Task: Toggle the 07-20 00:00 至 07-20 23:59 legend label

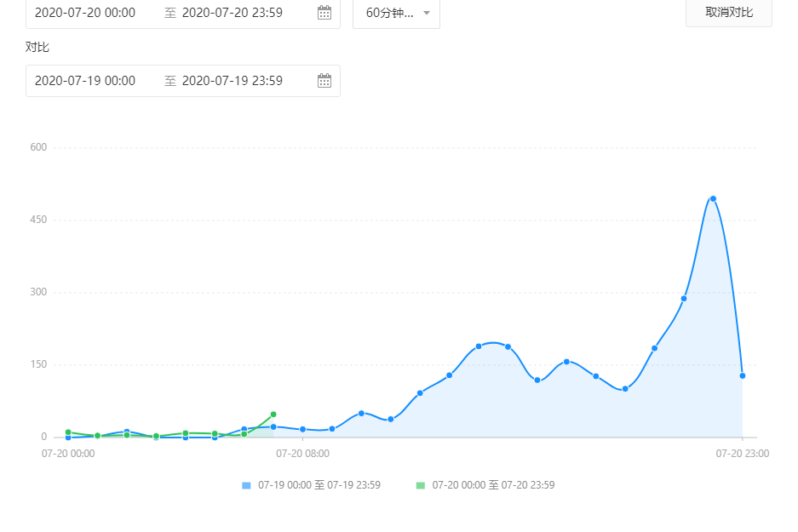Action: coord(493,485)
